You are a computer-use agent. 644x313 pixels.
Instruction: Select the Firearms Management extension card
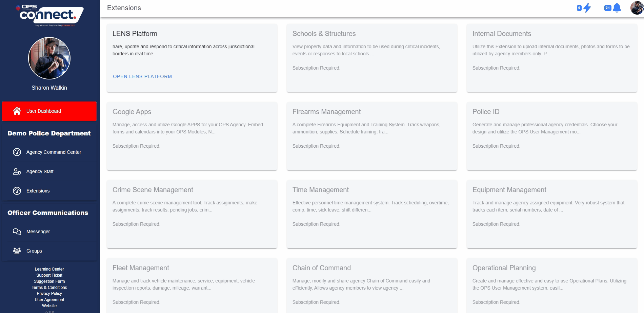click(371, 136)
